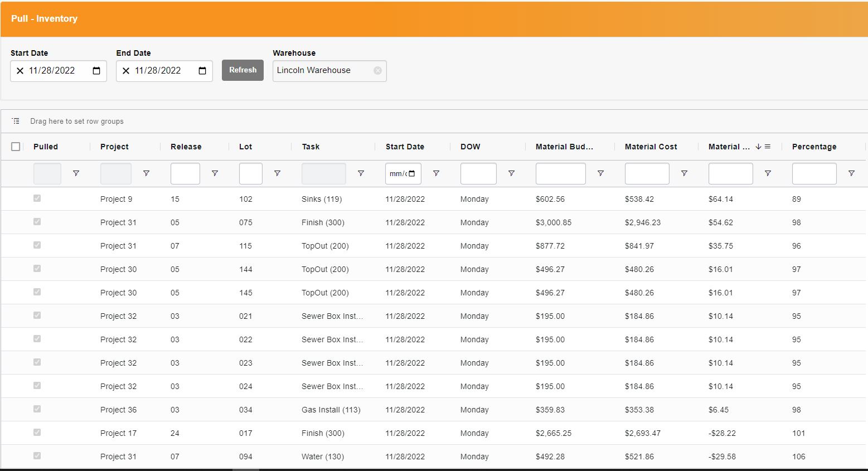Toggle the select-all checkbox in header
868x471 pixels.
(16, 147)
